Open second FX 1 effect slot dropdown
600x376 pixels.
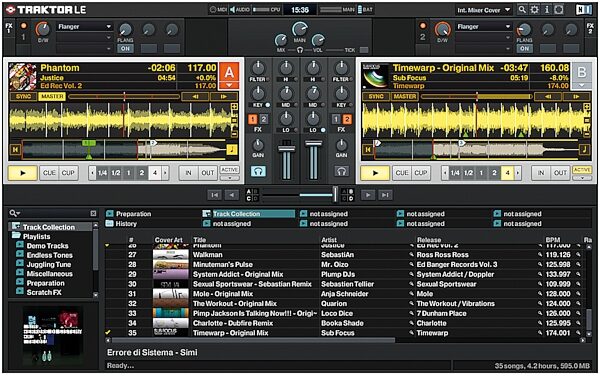[84, 37]
